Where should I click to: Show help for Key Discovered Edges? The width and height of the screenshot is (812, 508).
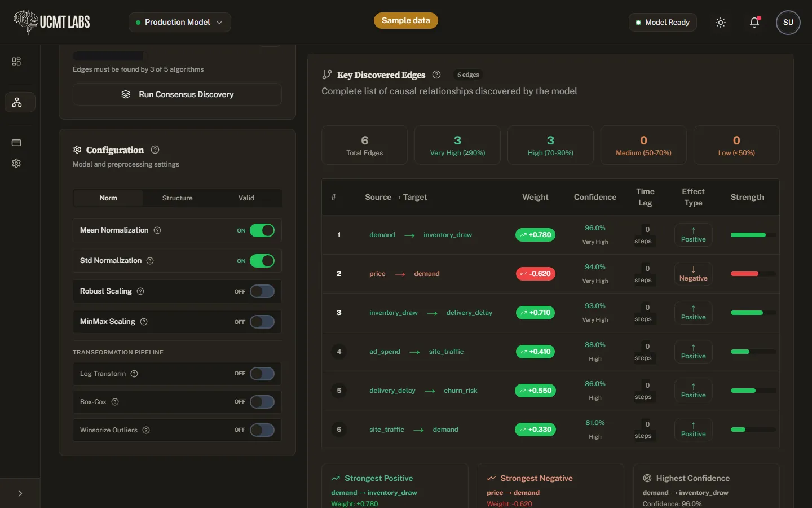[436, 75]
